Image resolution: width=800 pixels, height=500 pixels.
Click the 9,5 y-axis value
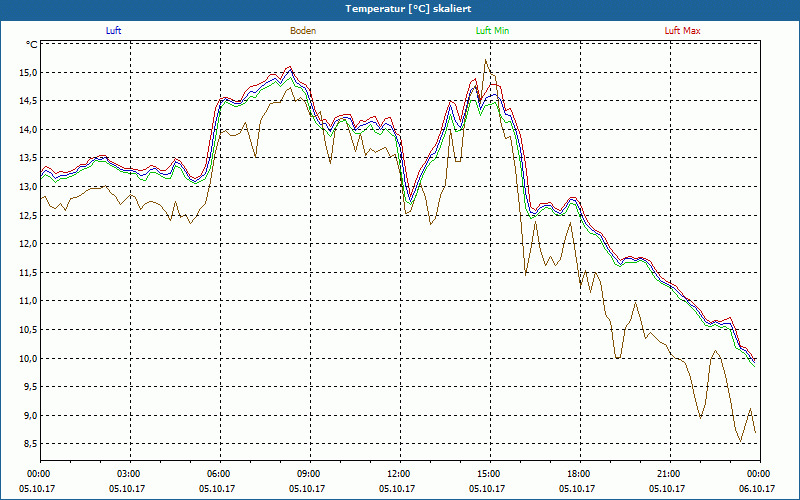(31, 387)
